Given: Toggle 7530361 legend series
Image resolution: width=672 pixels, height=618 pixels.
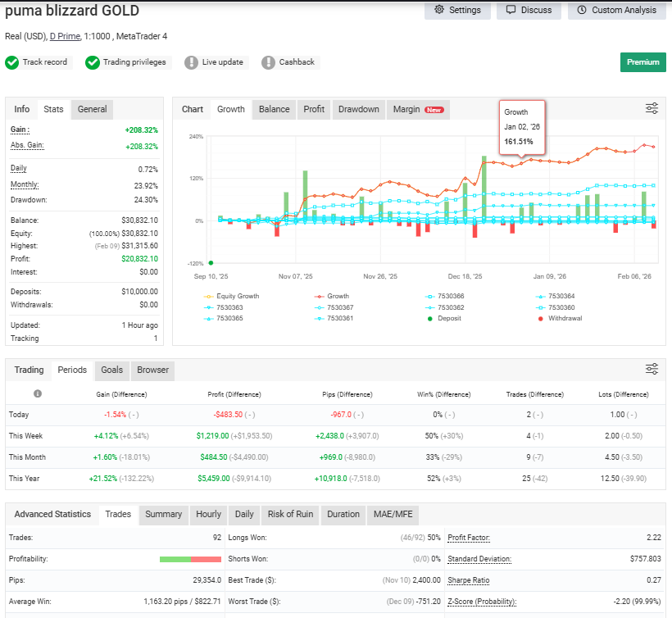Looking at the screenshot, I should coord(334,318).
